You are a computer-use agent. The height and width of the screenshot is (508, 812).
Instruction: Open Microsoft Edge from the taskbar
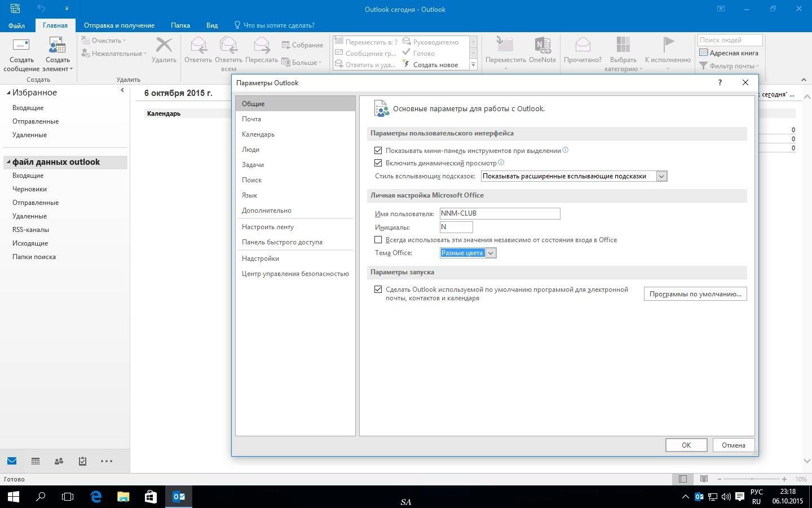(96, 497)
